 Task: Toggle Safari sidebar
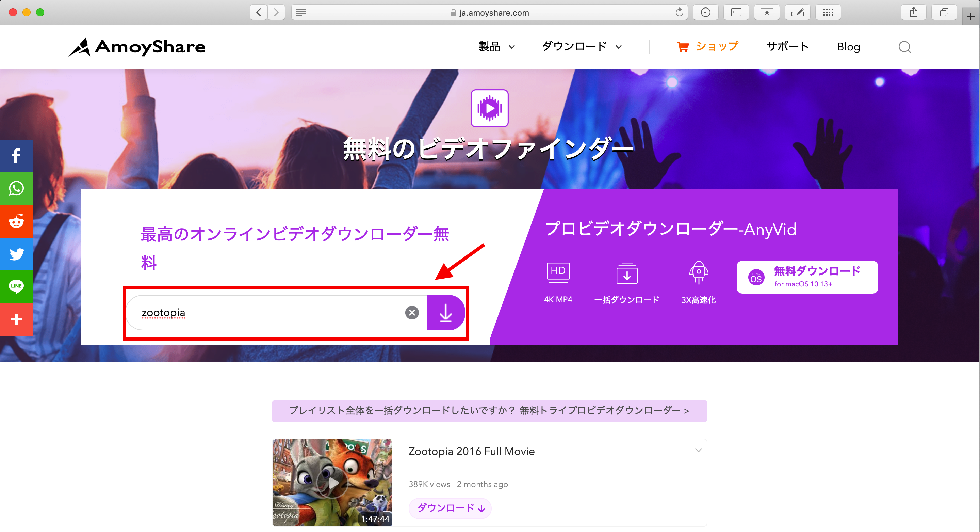[x=736, y=13]
